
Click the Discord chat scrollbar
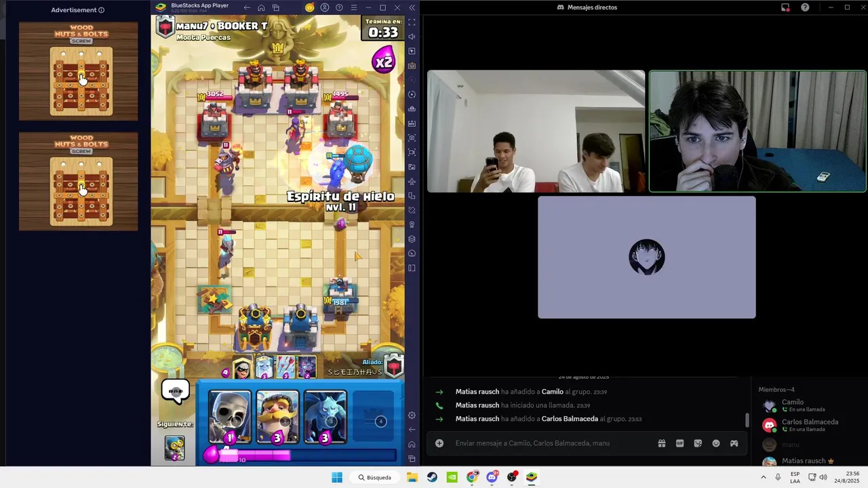tap(747, 420)
